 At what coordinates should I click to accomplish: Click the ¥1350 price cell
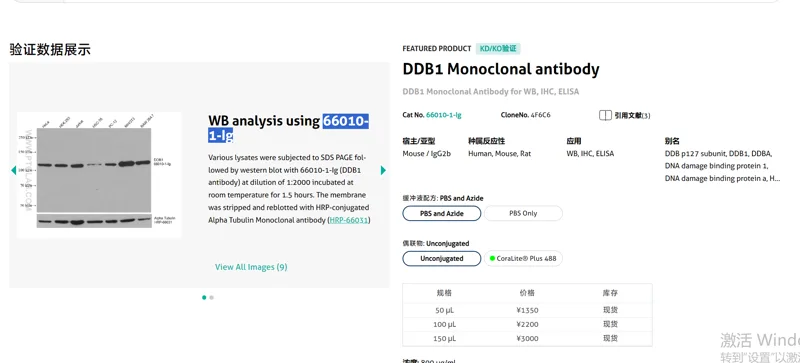point(527,310)
